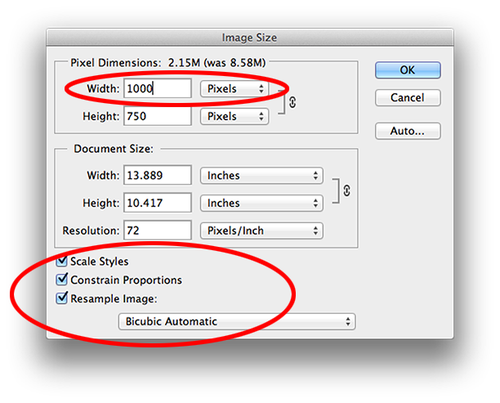Open the Auto... resolution settings
Viewport: 500px width, 403px height.
pyautogui.click(x=408, y=131)
